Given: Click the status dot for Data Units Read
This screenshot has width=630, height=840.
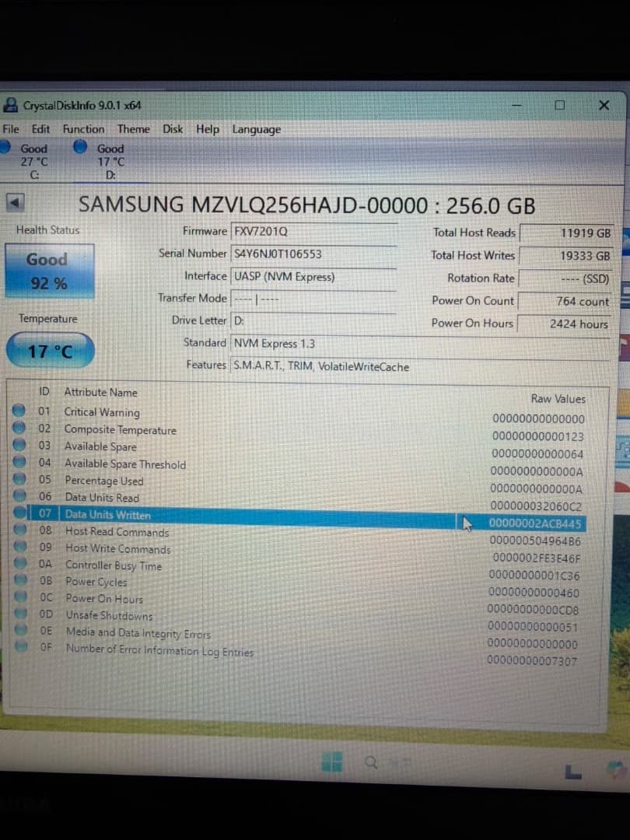Looking at the screenshot, I should click(19, 495).
